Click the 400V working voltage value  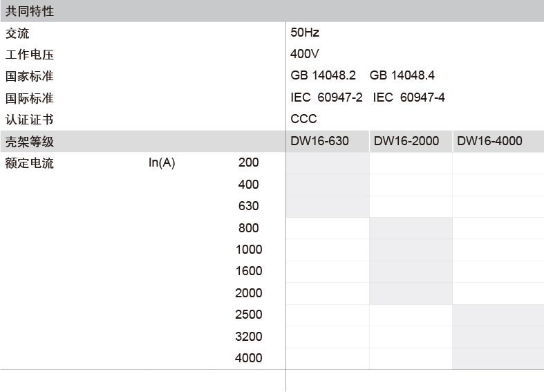click(305, 54)
